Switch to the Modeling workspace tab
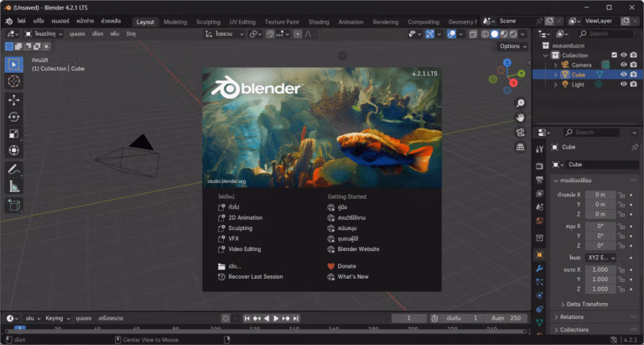644x345 pixels. (175, 22)
